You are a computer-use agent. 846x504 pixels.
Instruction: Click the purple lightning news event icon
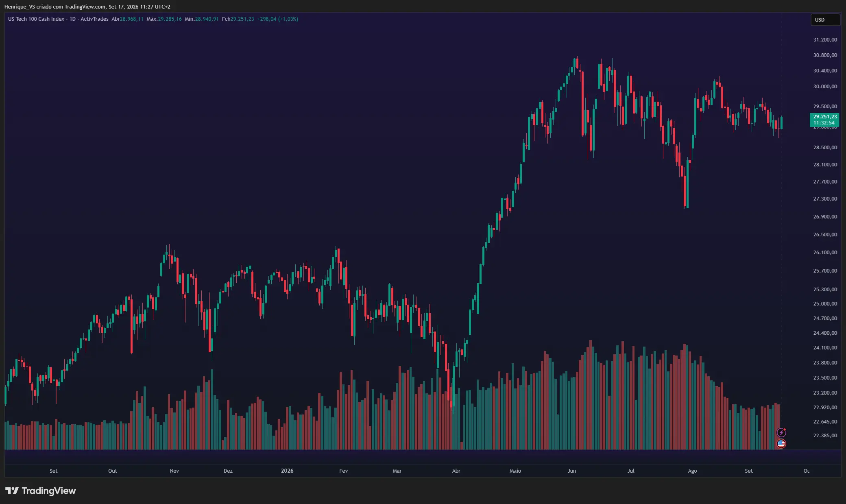click(781, 432)
